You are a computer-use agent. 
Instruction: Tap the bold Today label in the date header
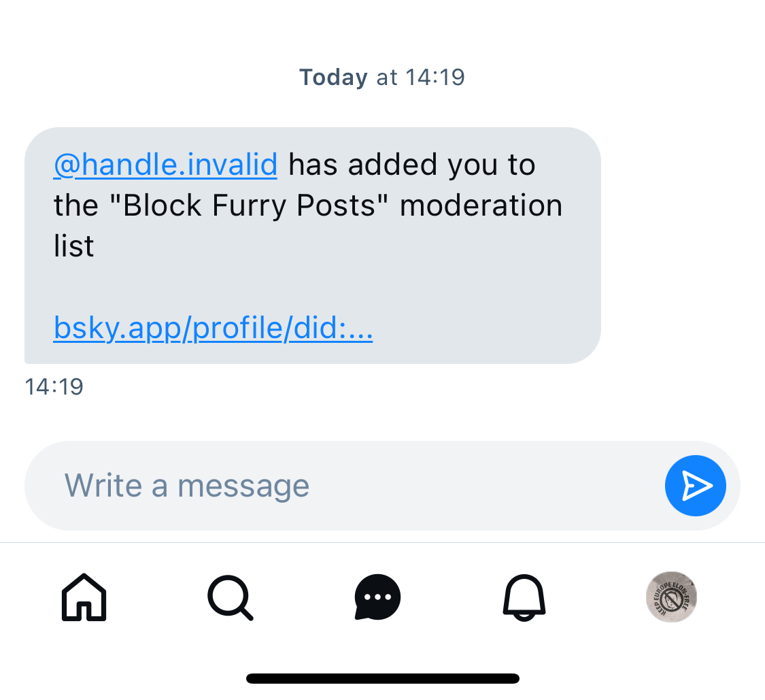(x=333, y=78)
